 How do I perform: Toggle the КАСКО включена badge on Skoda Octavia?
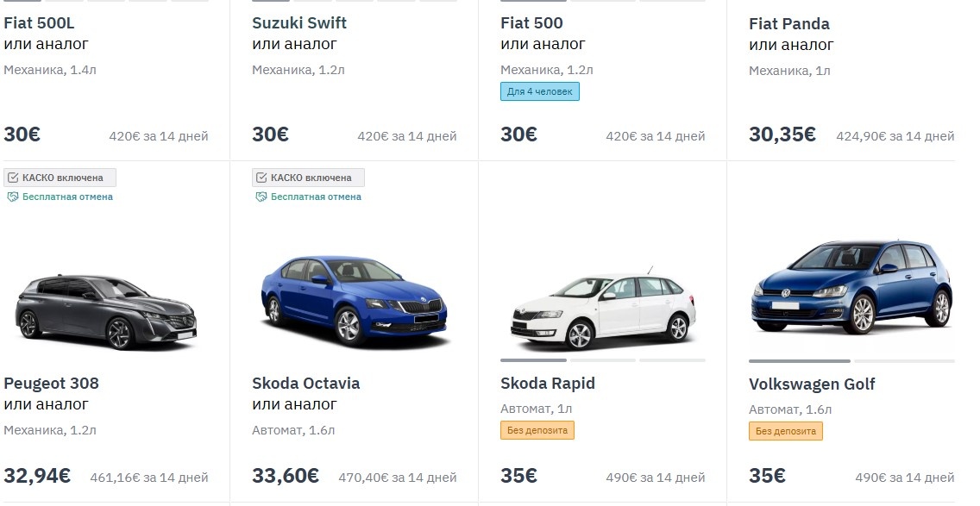(x=307, y=177)
